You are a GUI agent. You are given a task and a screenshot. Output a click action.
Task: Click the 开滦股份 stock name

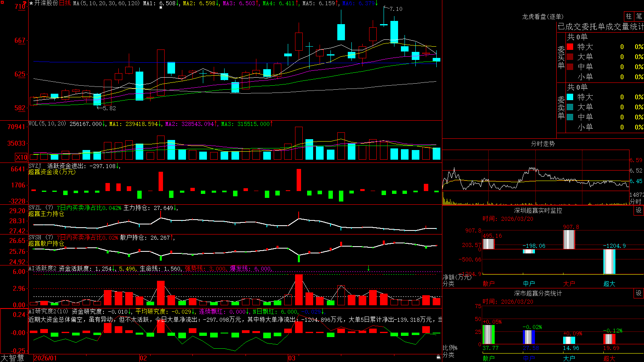[46, 3]
